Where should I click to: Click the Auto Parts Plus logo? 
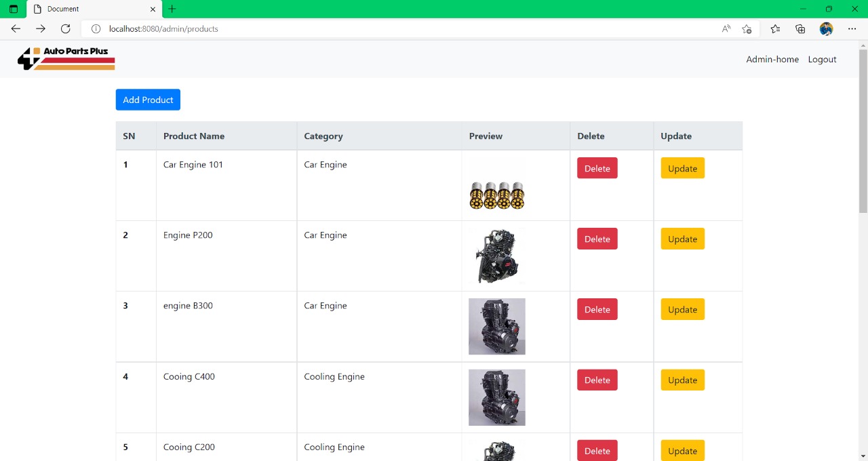pyautogui.click(x=66, y=58)
